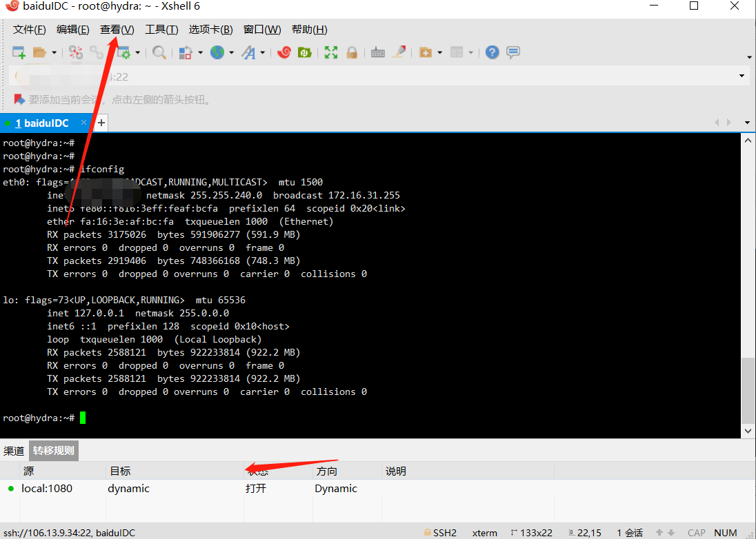Image resolution: width=756 pixels, height=539 pixels.
Task: Add a new terminal tab with the plus button
Action: pyautogui.click(x=101, y=122)
